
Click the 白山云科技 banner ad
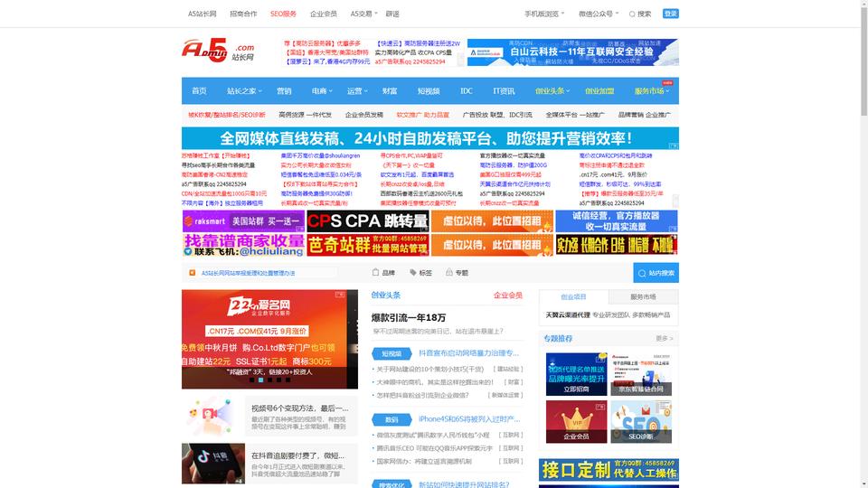[573, 52]
